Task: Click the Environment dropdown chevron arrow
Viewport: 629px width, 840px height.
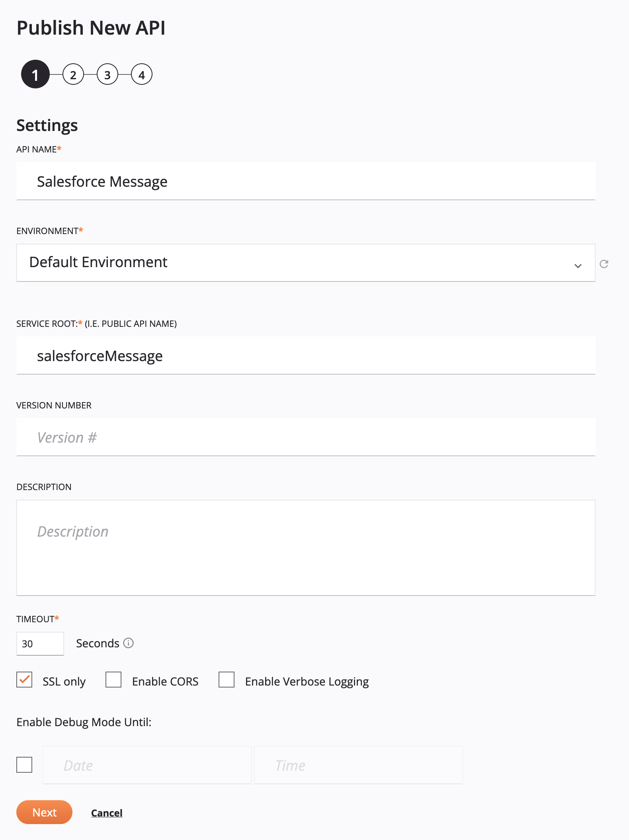Action: 578,266
